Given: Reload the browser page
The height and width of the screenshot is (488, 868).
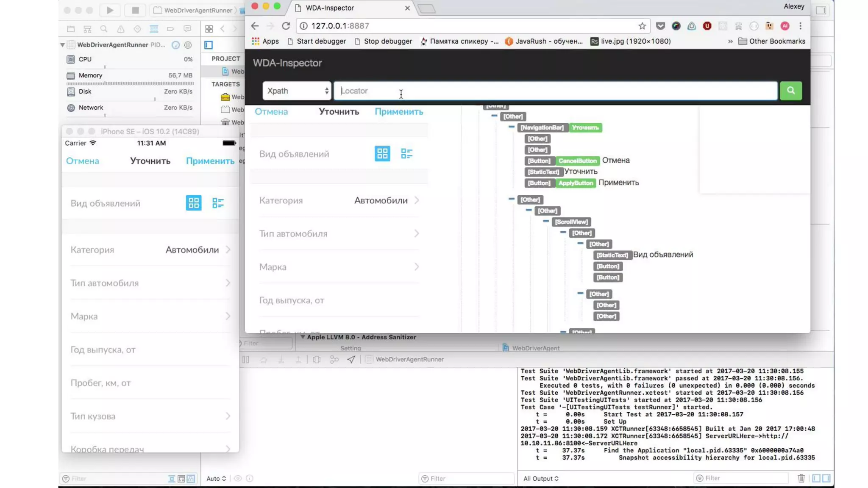Looking at the screenshot, I should 286,26.
